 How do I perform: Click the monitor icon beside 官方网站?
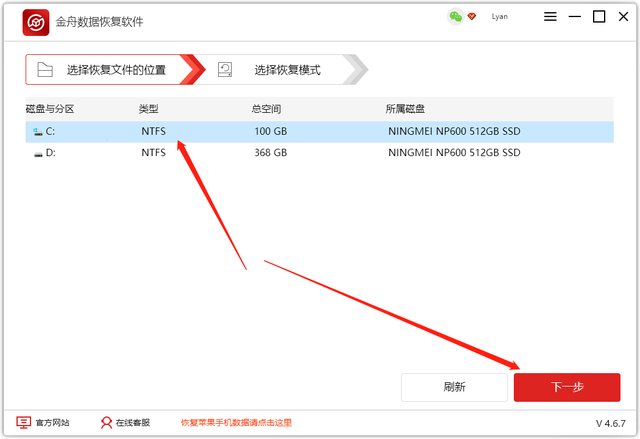[23, 423]
